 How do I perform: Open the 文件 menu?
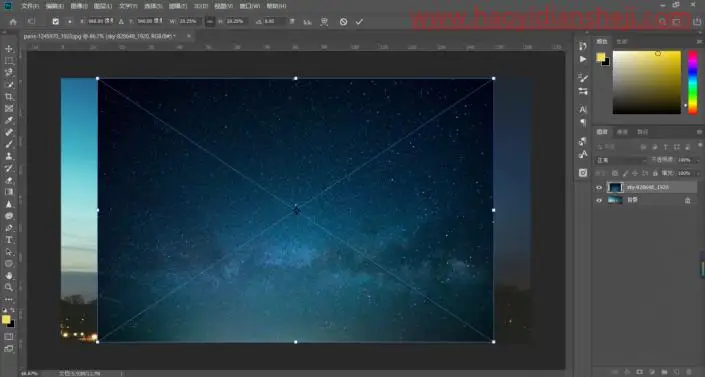tap(30, 6)
